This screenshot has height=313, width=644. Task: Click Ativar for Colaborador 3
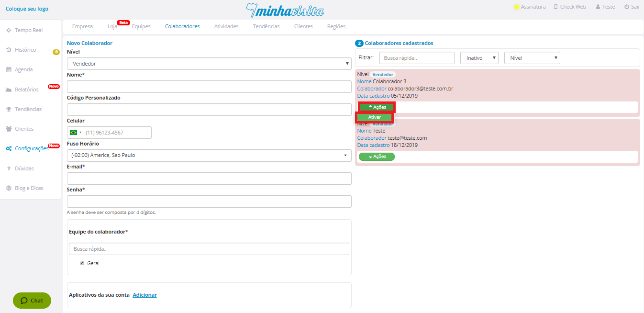(x=375, y=117)
